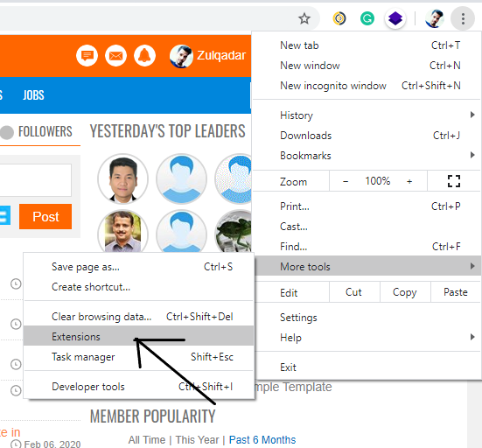Choose Cast... from the menu
Screen dimensions: 482x448
(367, 227)
